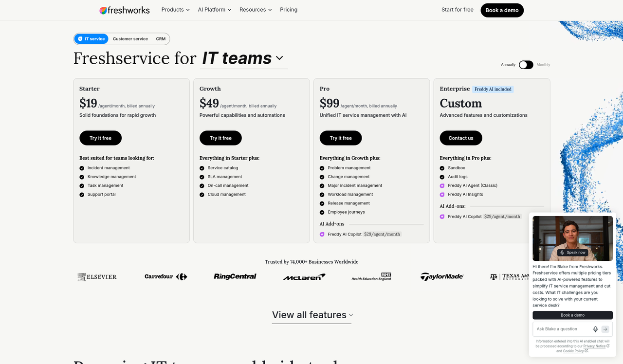Open the Products dropdown menu
Screen dimensions: 623x364
[x=176, y=10]
